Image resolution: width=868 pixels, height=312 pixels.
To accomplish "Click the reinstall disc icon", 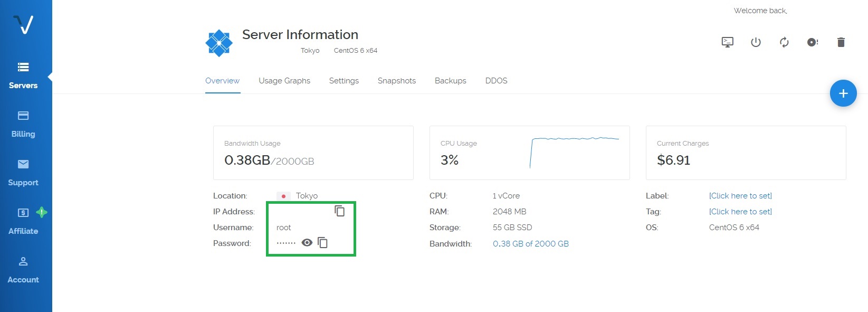I will pyautogui.click(x=813, y=42).
